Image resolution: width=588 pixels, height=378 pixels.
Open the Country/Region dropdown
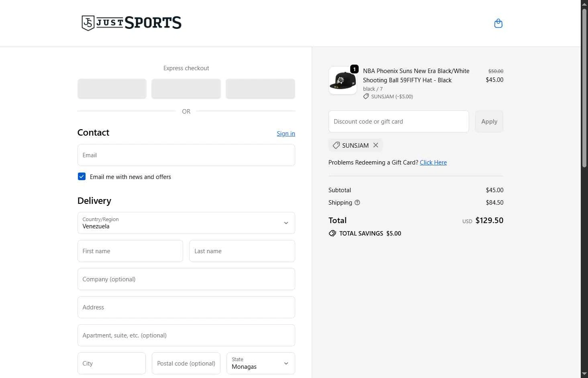click(x=186, y=223)
